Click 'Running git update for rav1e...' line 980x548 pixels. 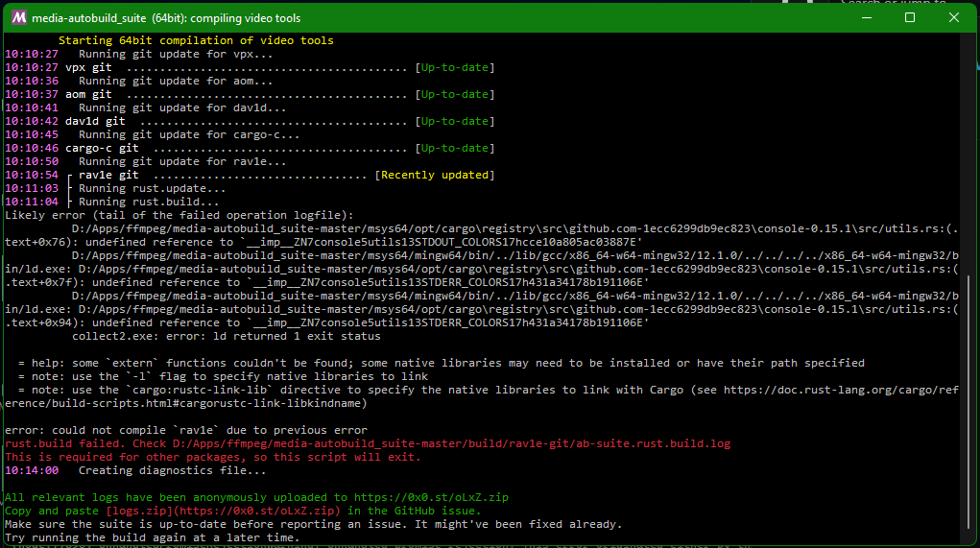pos(182,162)
